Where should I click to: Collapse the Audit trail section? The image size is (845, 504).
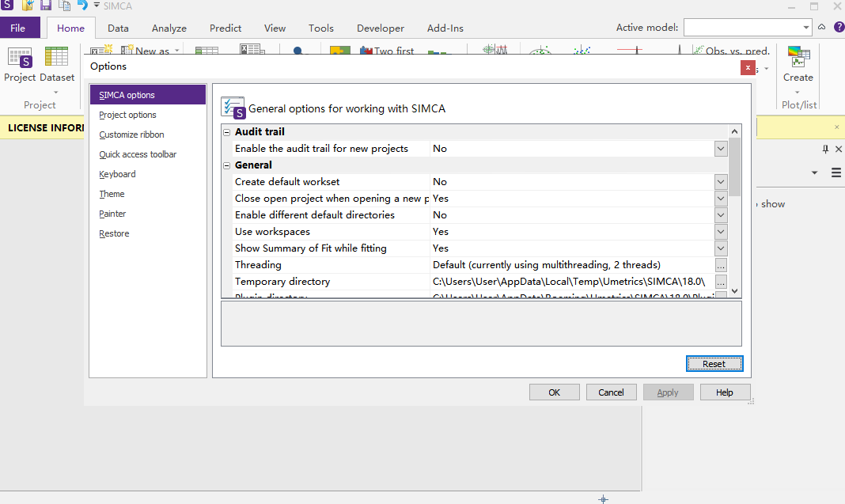(227, 132)
